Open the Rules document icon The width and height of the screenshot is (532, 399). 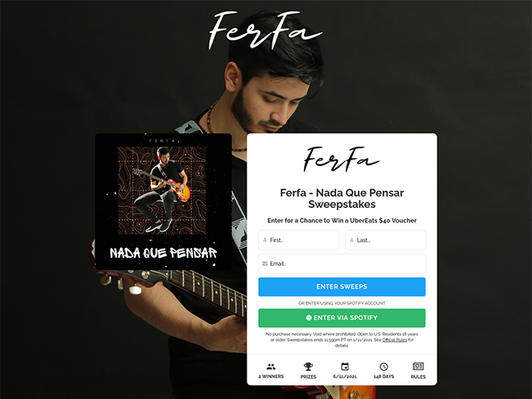[x=418, y=367]
